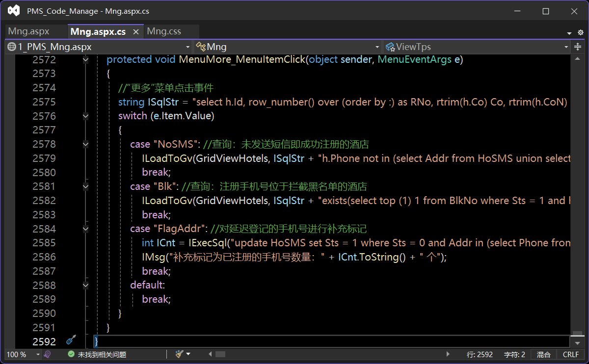Collapse the switch block at line 2576
The image size is (589, 364).
point(86,116)
